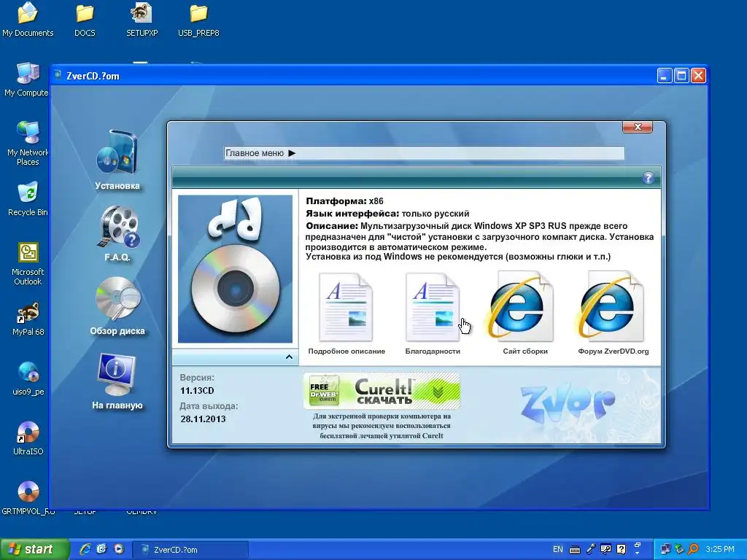Open Подробное описание document icon
Screen dimensions: 747x560
347,307
